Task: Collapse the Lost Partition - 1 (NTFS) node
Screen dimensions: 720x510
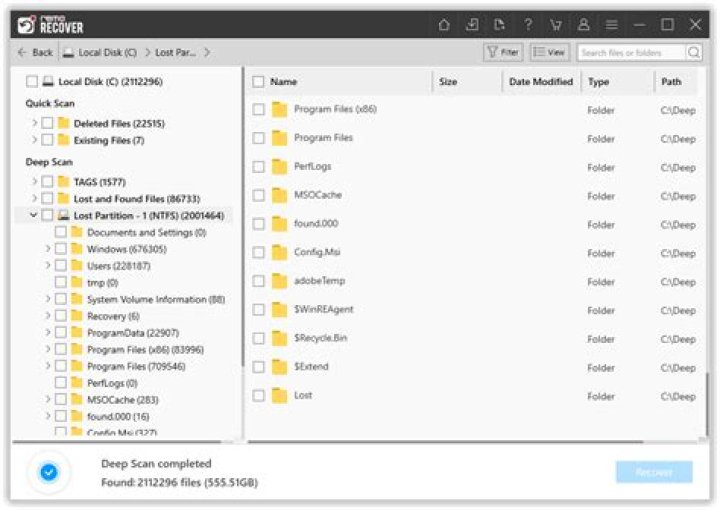Action: coord(35,215)
